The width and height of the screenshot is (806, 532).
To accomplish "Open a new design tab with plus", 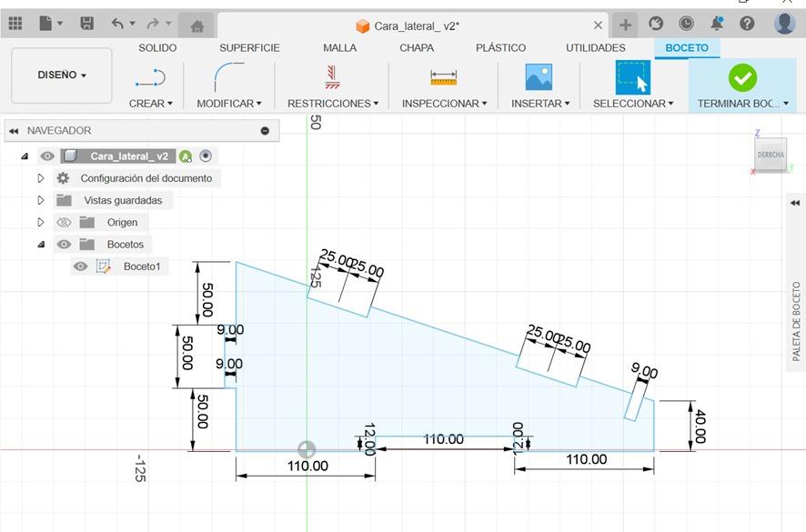I will click(x=625, y=25).
